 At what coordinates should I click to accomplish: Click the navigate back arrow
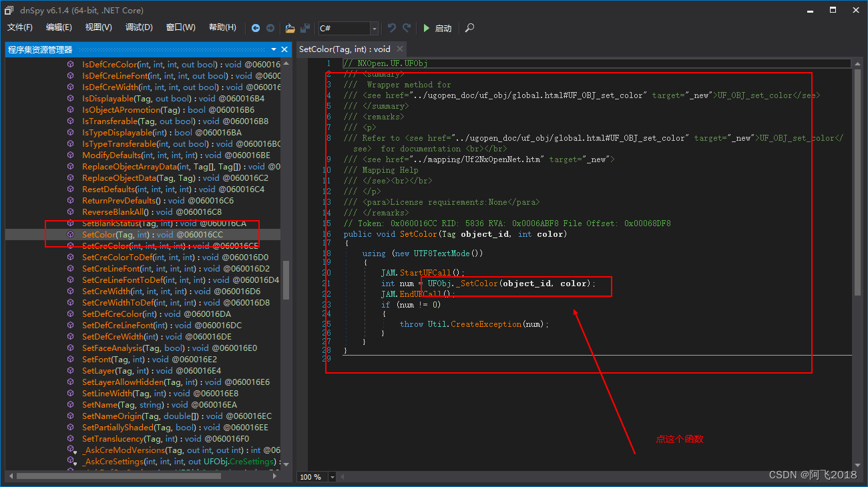pos(256,28)
